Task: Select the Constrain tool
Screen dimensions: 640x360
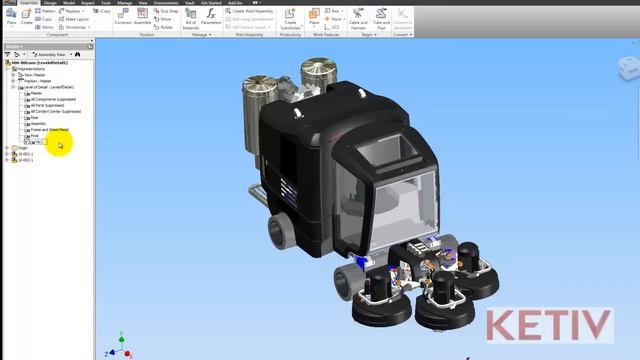Action: [x=123, y=16]
